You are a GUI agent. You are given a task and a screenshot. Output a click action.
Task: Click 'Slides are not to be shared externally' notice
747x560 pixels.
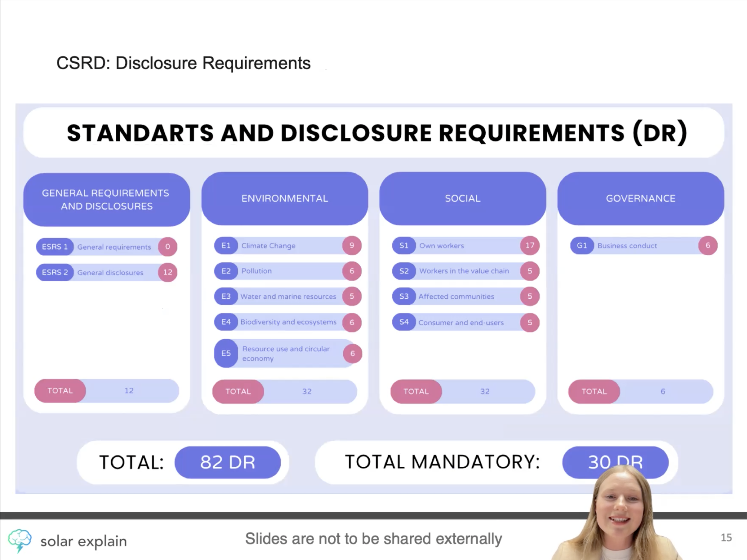[374, 539]
